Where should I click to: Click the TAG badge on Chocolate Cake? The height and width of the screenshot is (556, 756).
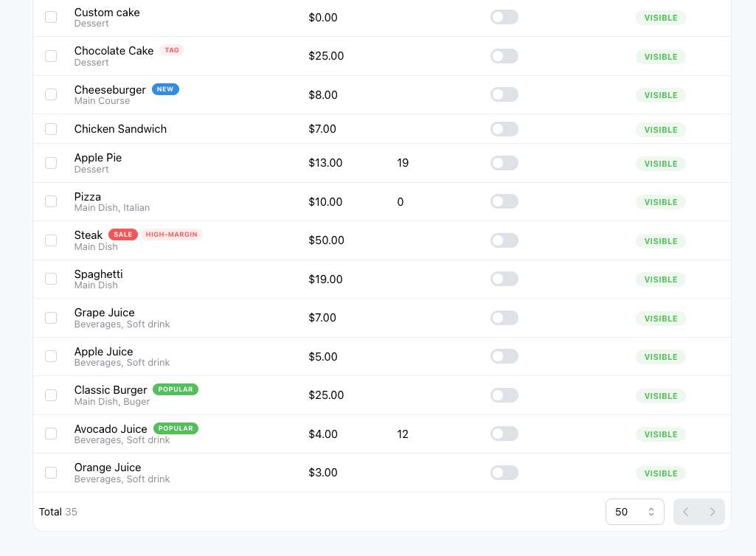pos(172,50)
